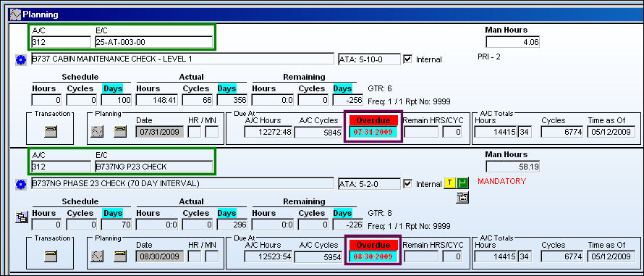Screen dimensions: 644x276
Task: Click the Man Hours field showing 4.06
Action: (x=512, y=42)
